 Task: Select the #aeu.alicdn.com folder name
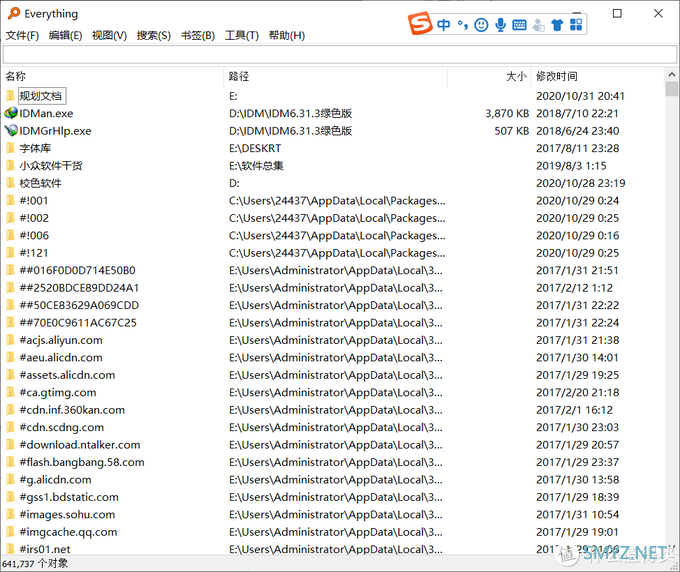(61, 357)
